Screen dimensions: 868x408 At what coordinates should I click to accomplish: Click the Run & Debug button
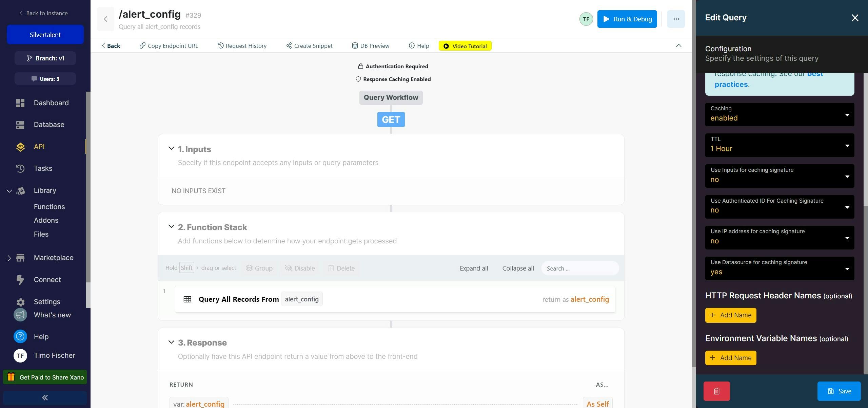click(x=627, y=19)
